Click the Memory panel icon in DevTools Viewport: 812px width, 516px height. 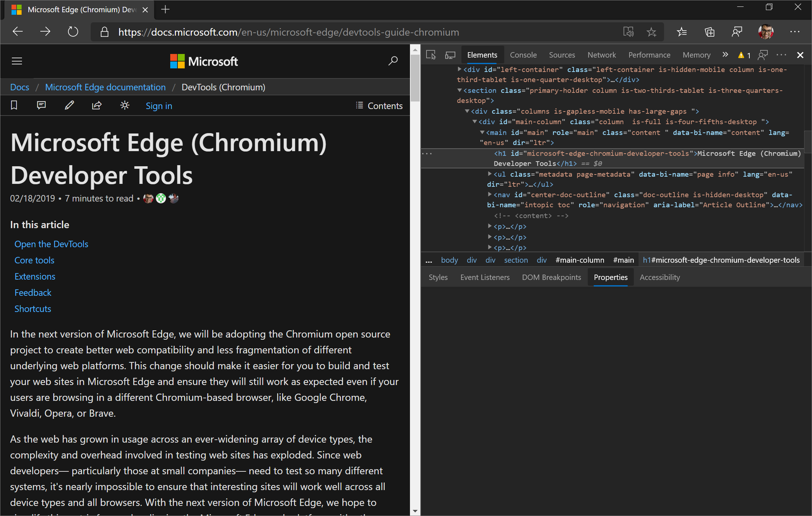695,55
